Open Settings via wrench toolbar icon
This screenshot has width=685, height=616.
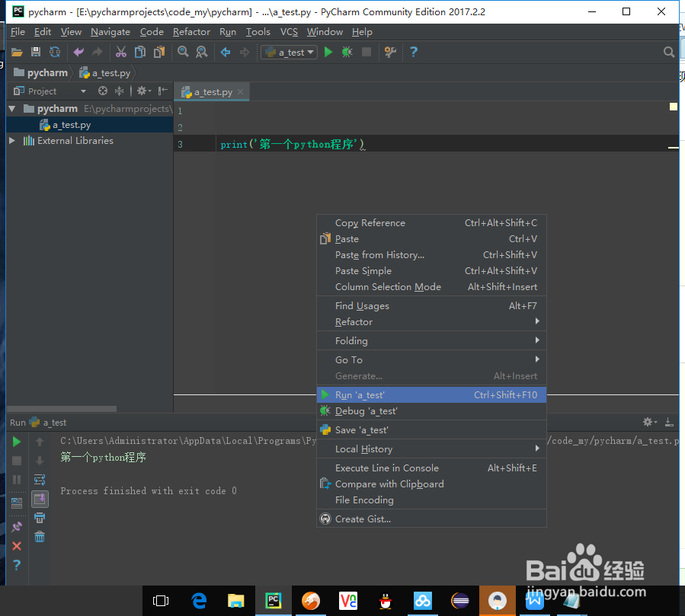point(389,53)
